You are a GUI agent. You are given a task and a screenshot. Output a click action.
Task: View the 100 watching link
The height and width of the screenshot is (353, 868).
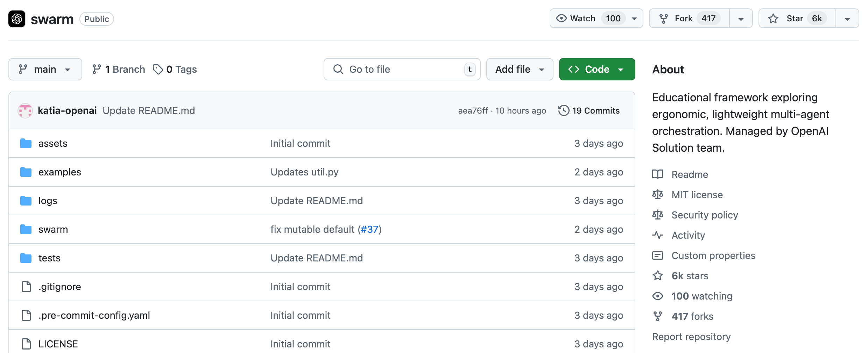click(702, 296)
